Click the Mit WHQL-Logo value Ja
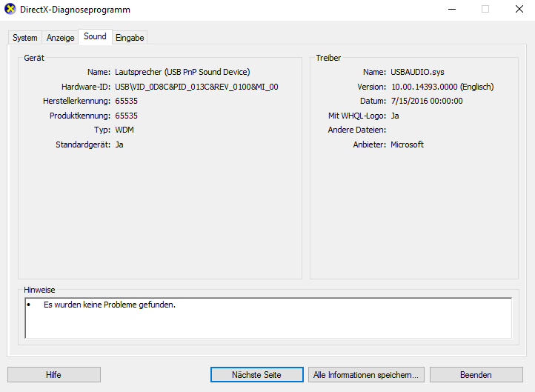 point(395,116)
